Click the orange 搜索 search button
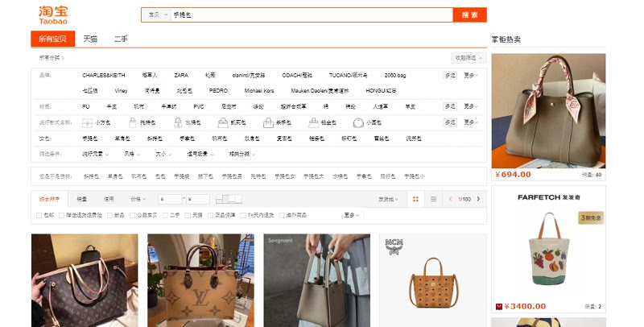 [470, 14]
